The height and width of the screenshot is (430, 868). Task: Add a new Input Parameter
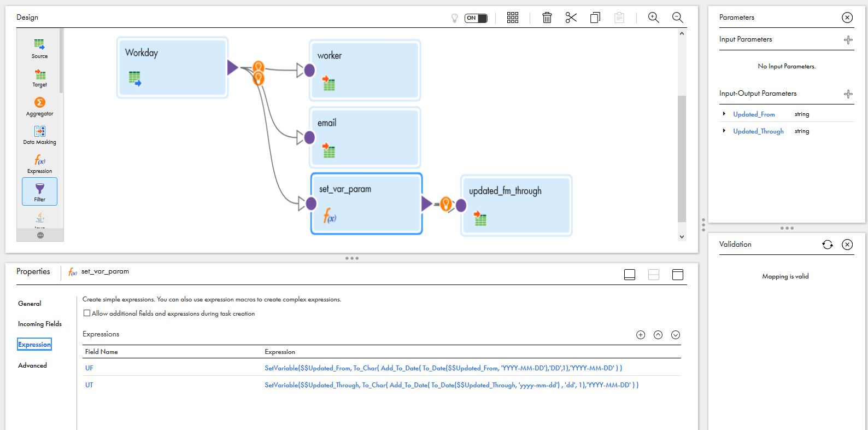[848, 39]
